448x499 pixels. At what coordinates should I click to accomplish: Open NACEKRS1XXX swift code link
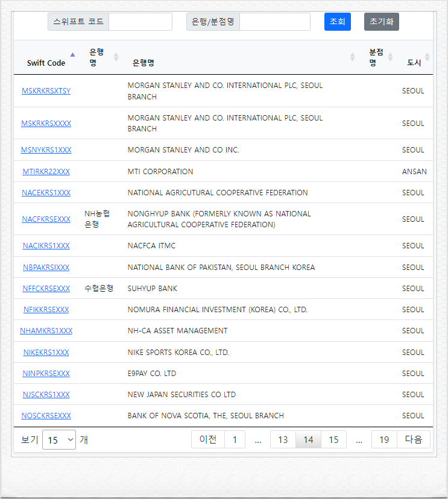point(46,192)
